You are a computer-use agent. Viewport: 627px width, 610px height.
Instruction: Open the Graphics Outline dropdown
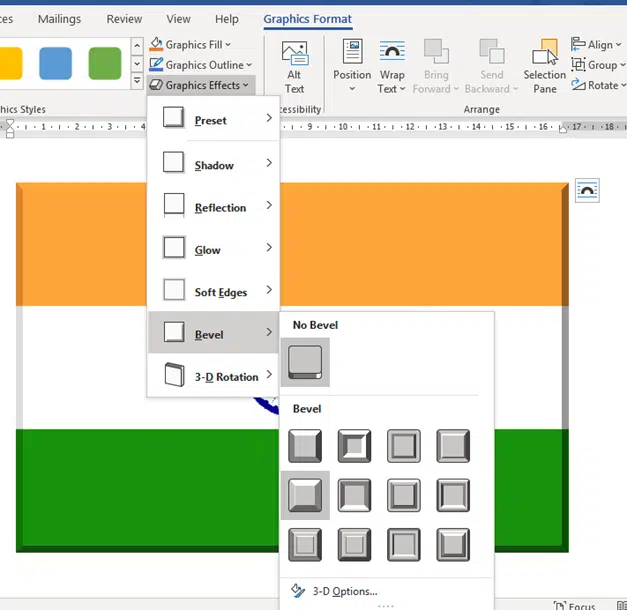click(x=201, y=65)
